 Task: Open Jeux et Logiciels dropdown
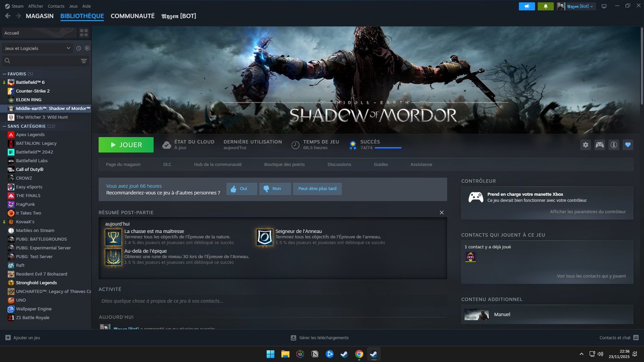point(37,48)
